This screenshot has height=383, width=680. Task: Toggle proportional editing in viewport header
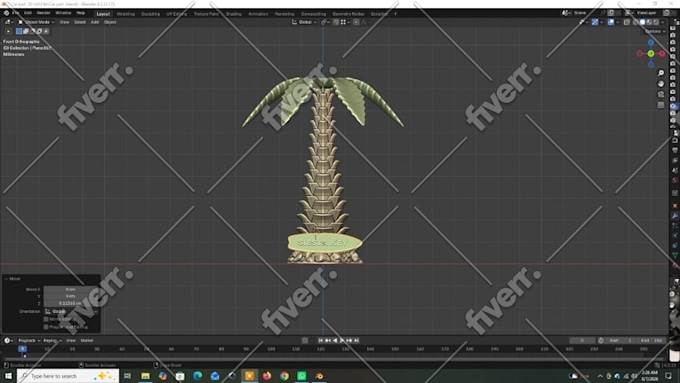click(356, 22)
